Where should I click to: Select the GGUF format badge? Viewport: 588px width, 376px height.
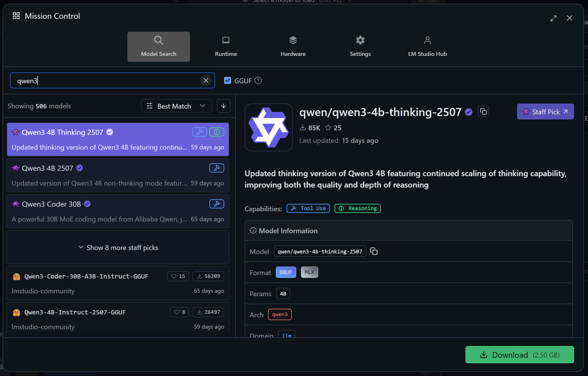pyautogui.click(x=286, y=272)
